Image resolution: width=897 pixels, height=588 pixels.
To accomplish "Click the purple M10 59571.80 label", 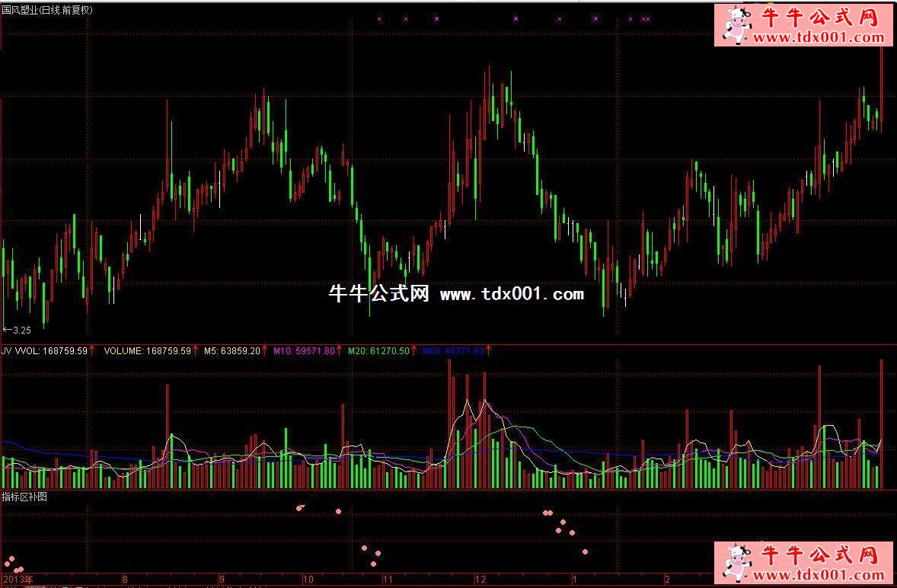I will (304, 350).
